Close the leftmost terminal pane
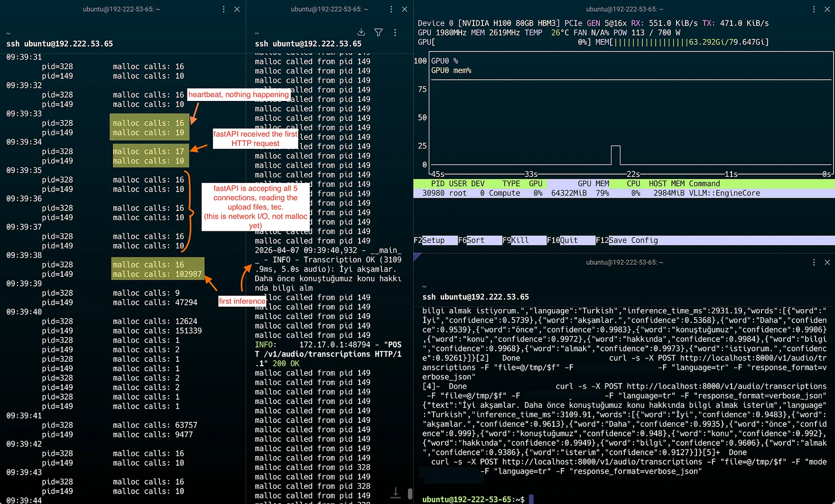The height and width of the screenshot is (504, 835). [237, 9]
